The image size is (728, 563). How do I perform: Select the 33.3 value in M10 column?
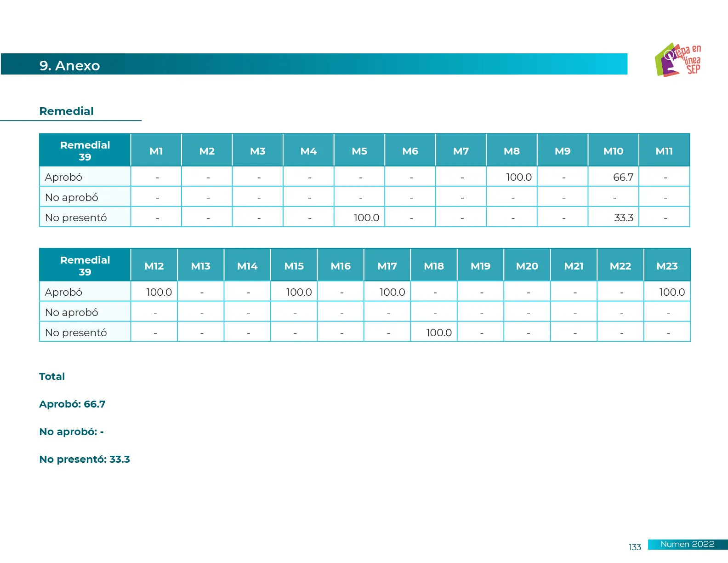(x=623, y=218)
